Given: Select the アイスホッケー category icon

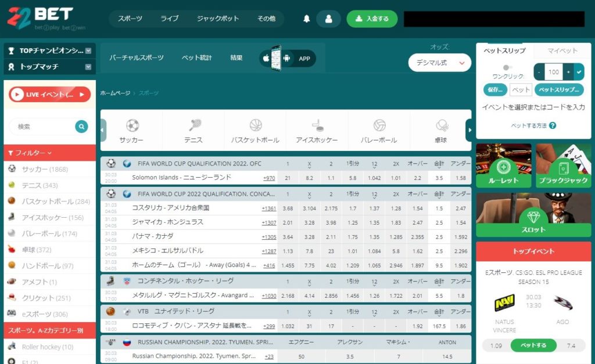Looking at the screenshot, I should [x=317, y=125].
